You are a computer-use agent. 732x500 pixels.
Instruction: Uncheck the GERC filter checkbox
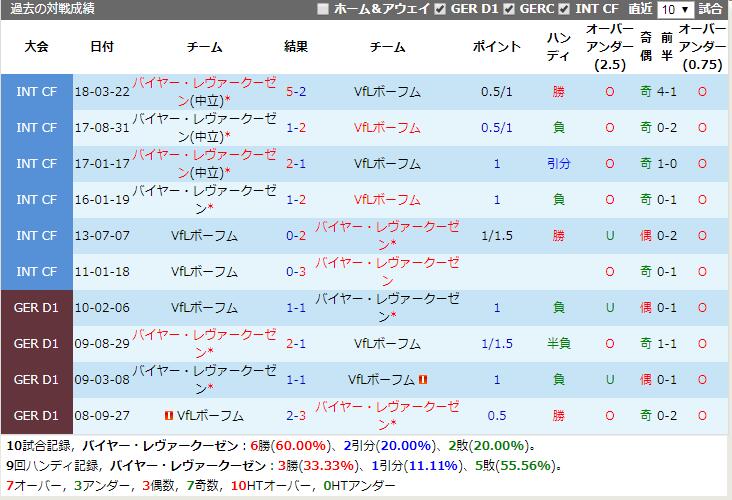coord(509,9)
